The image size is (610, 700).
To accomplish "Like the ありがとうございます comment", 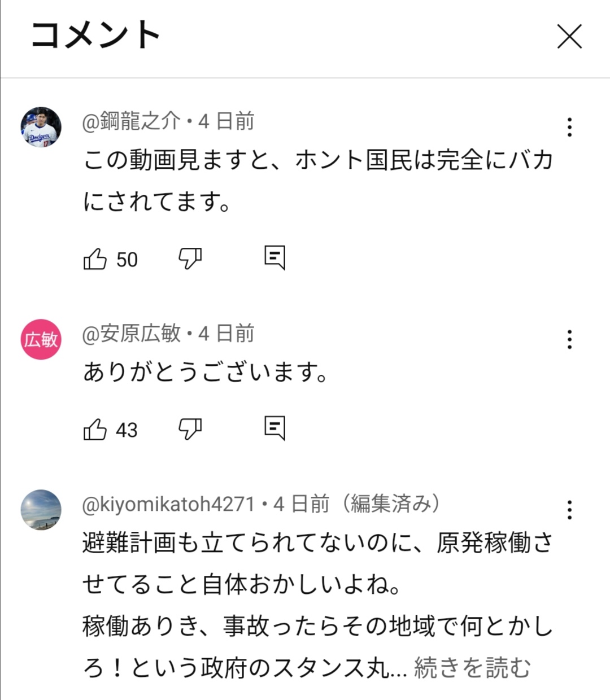I will pos(95,430).
